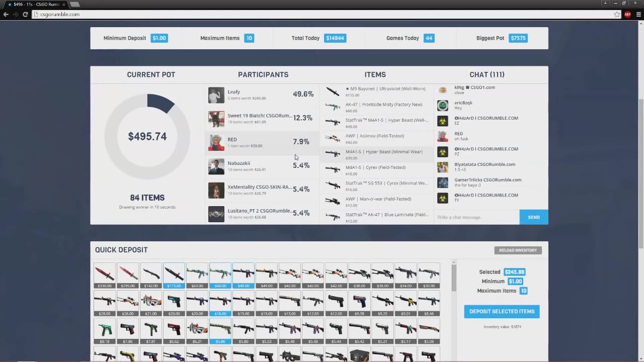The image size is (644, 362).
Task: Select the $13.00 item thumbnail
Action: 290,303
